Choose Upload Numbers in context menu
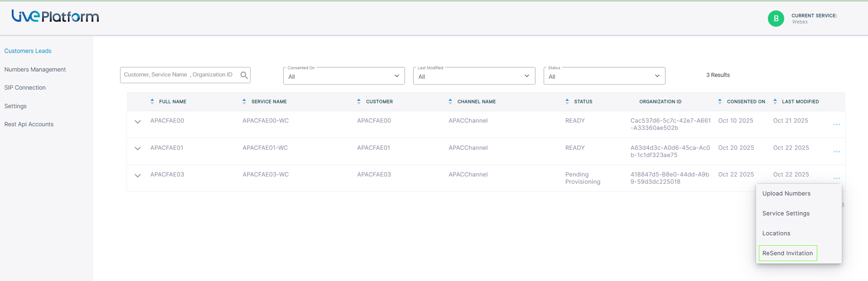The image size is (868, 281). 786,194
